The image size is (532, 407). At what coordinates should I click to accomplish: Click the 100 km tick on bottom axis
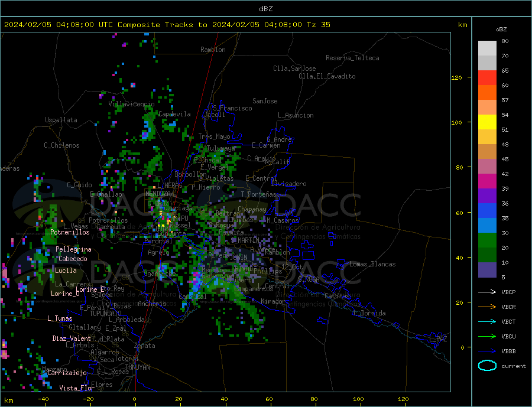tap(358, 399)
